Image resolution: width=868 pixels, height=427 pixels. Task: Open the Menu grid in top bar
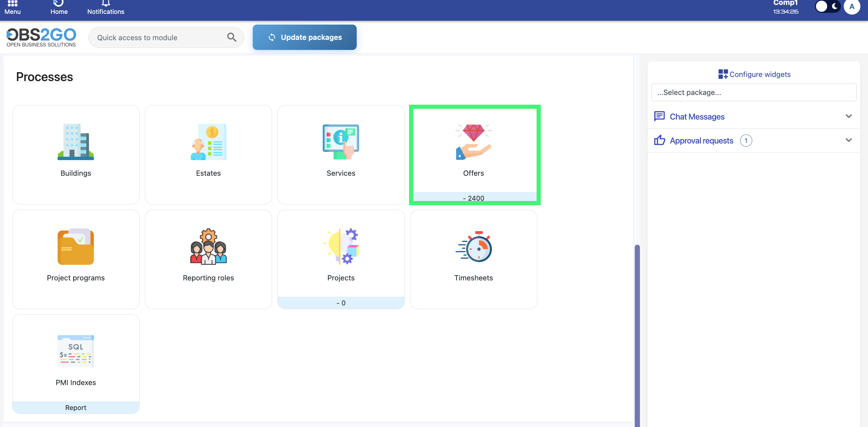point(12,7)
